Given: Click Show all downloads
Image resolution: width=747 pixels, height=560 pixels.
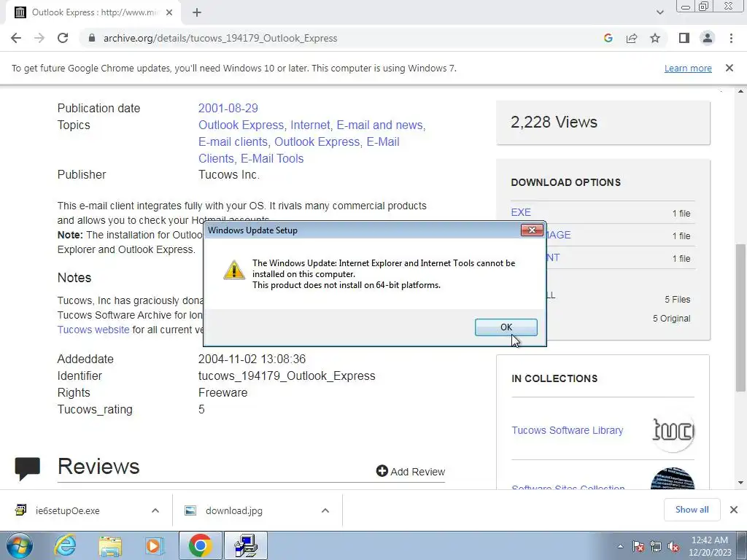Looking at the screenshot, I should point(692,510).
